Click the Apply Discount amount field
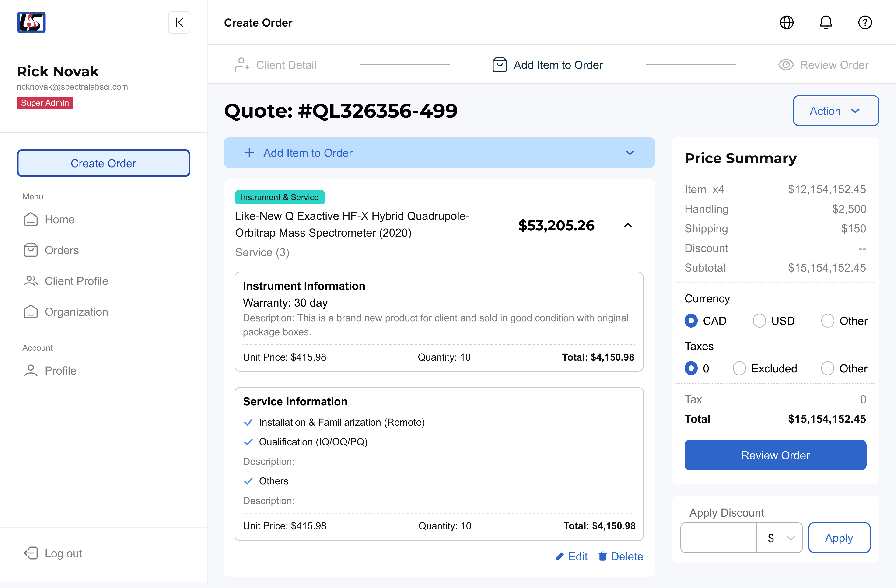 [718, 538]
